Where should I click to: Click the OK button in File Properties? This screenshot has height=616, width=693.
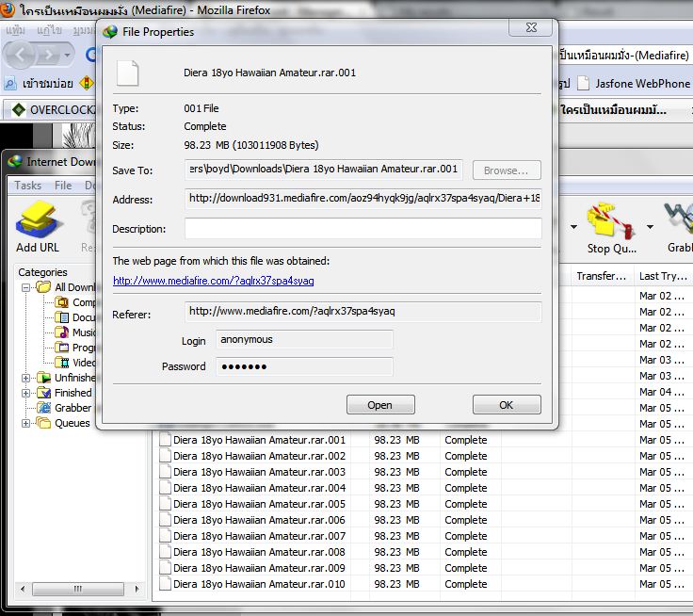[x=507, y=405]
